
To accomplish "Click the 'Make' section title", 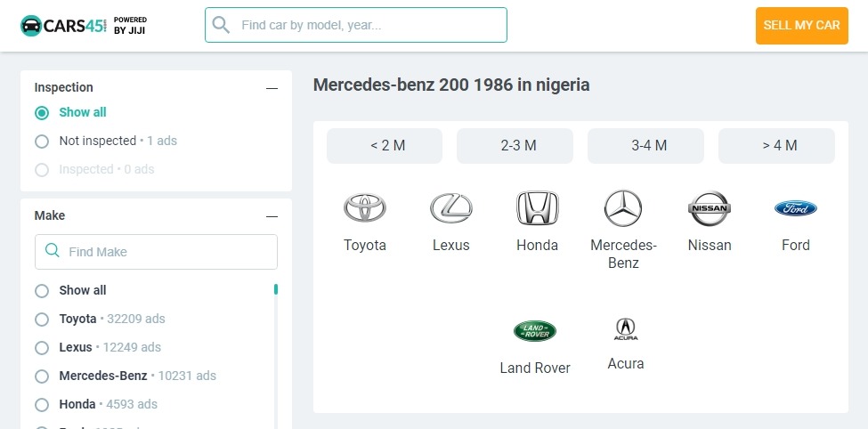I will 50,215.
